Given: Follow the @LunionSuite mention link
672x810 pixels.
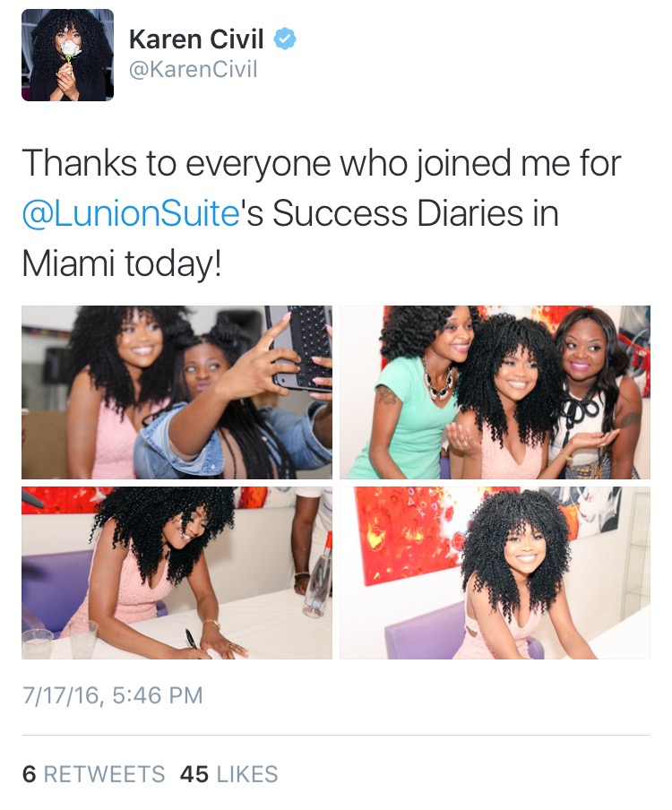Looking at the screenshot, I should click(131, 213).
